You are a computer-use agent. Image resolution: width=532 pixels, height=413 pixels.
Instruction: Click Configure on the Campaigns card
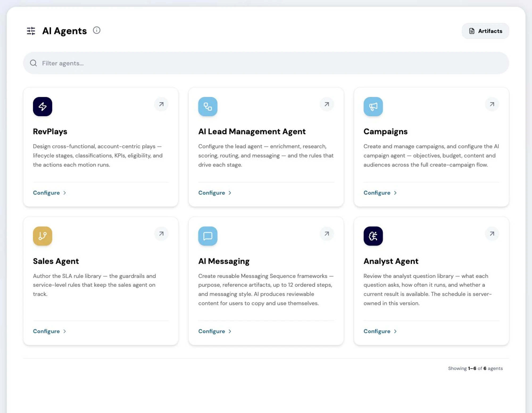point(380,193)
